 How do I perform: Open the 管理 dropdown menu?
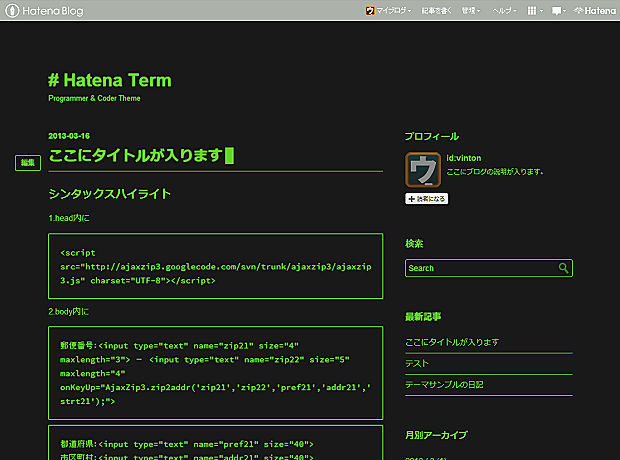[x=471, y=11]
